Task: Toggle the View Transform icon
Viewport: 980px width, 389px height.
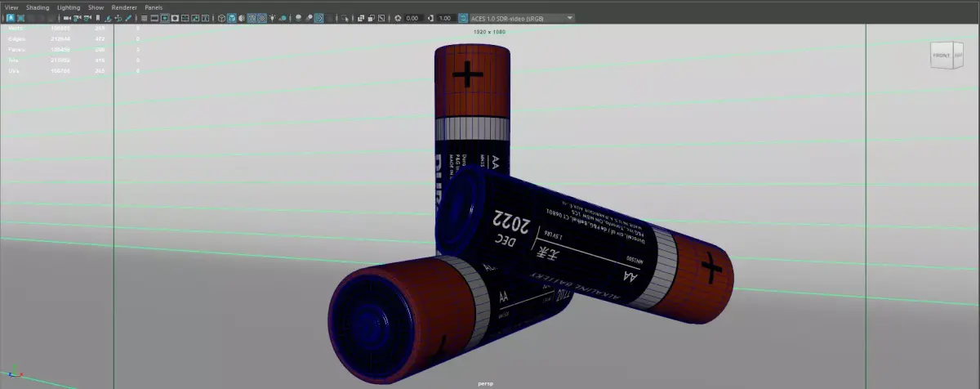Action: click(x=463, y=18)
